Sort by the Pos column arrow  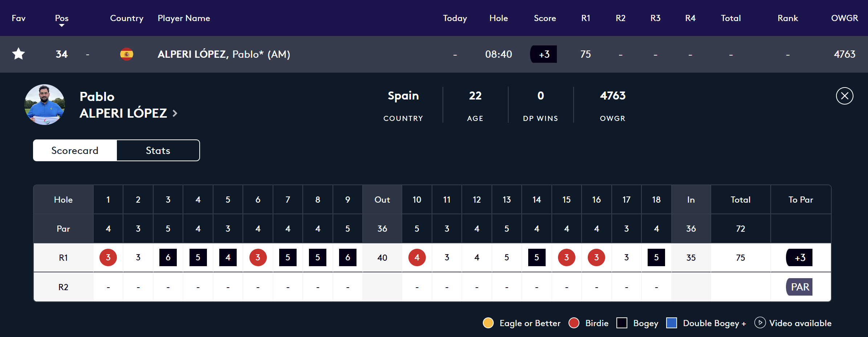click(62, 25)
